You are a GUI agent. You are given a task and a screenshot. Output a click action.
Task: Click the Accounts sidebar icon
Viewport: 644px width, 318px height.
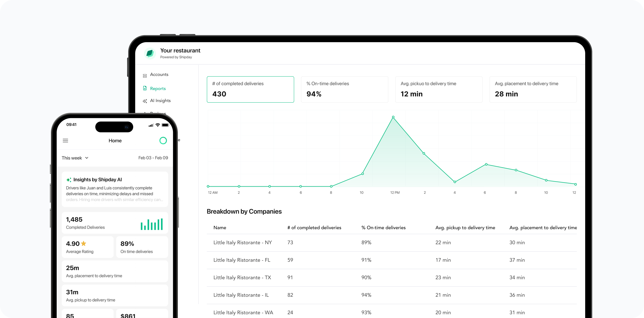coord(145,76)
